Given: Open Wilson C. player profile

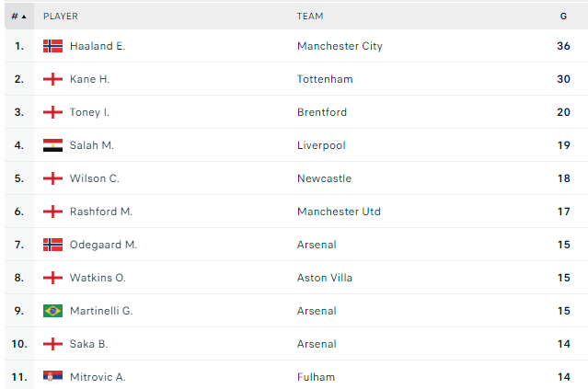Looking at the screenshot, I should 94,178.
